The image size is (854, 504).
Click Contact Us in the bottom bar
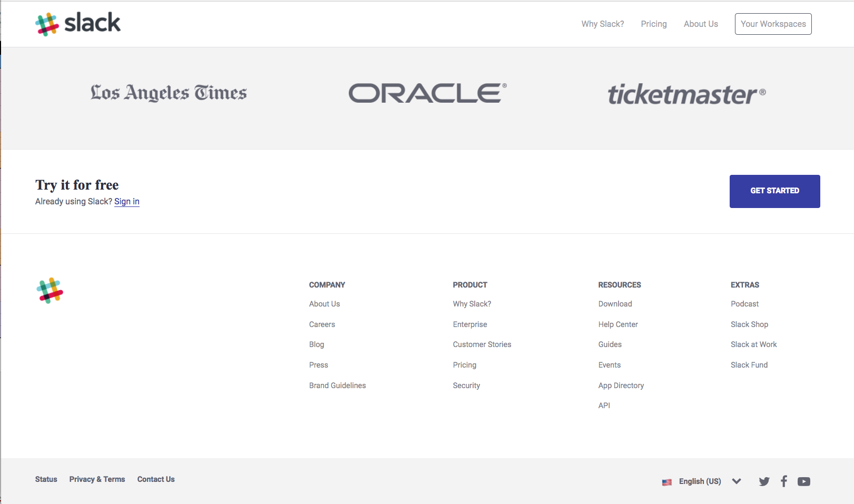pyautogui.click(x=156, y=479)
